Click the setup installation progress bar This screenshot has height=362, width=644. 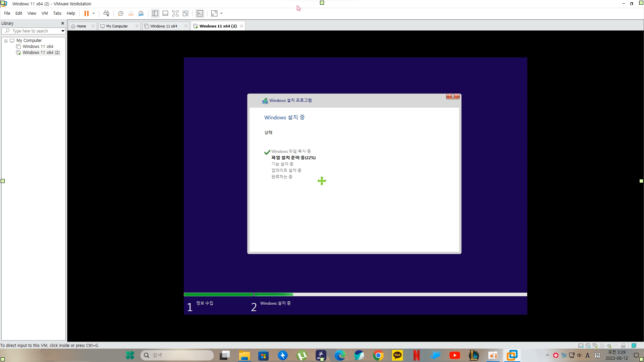tap(355, 295)
